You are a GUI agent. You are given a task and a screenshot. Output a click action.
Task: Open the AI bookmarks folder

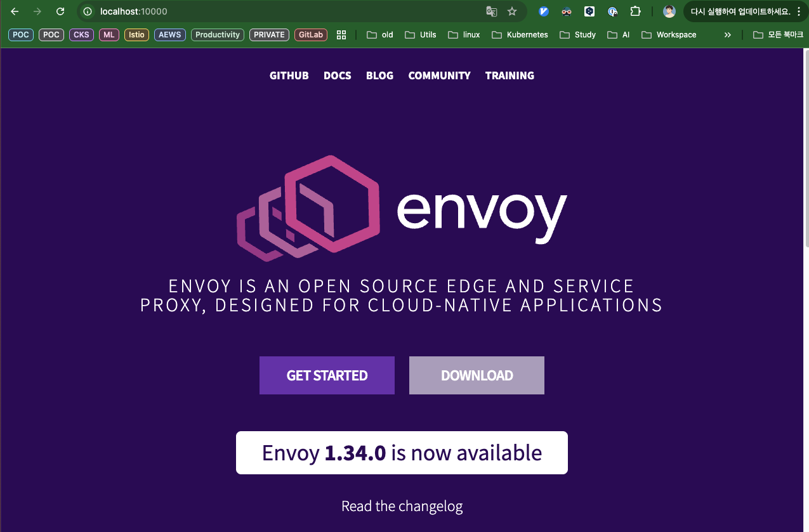619,35
